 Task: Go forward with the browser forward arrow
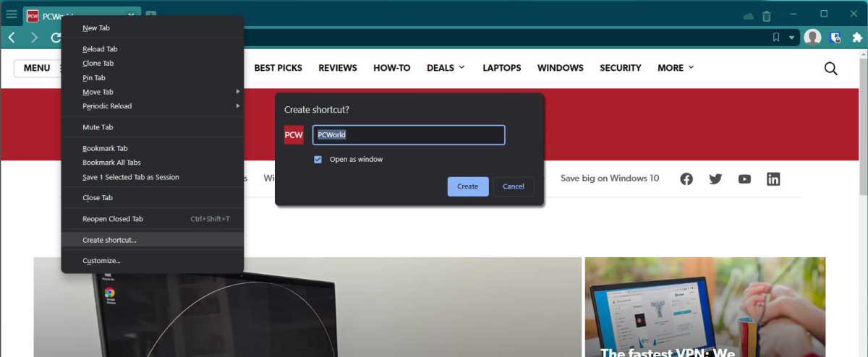34,38
